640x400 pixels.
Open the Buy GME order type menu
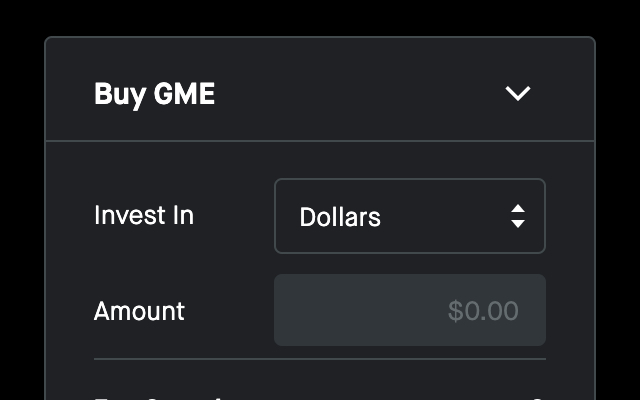(x=518, y=93)
